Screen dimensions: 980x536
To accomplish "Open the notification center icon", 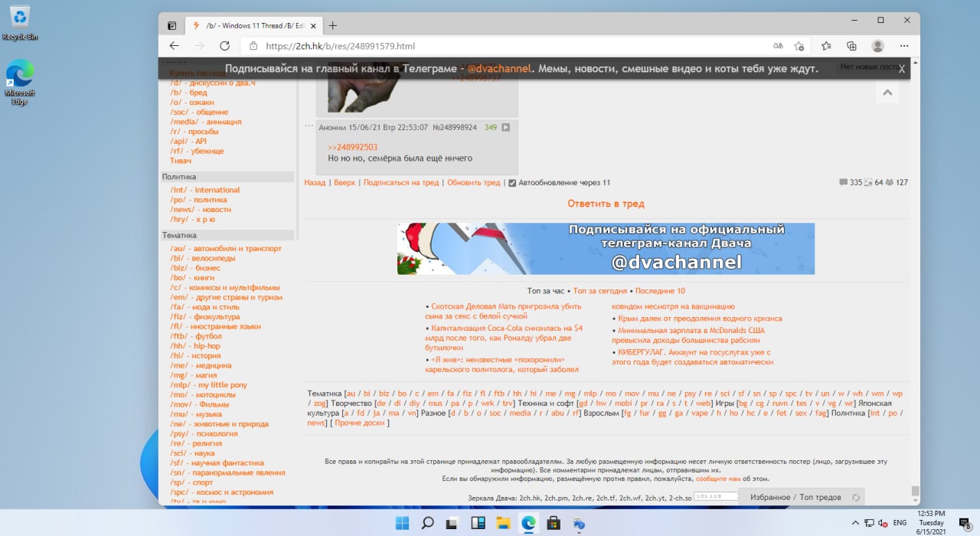I will pyautogui.click(x=965, y=522).
